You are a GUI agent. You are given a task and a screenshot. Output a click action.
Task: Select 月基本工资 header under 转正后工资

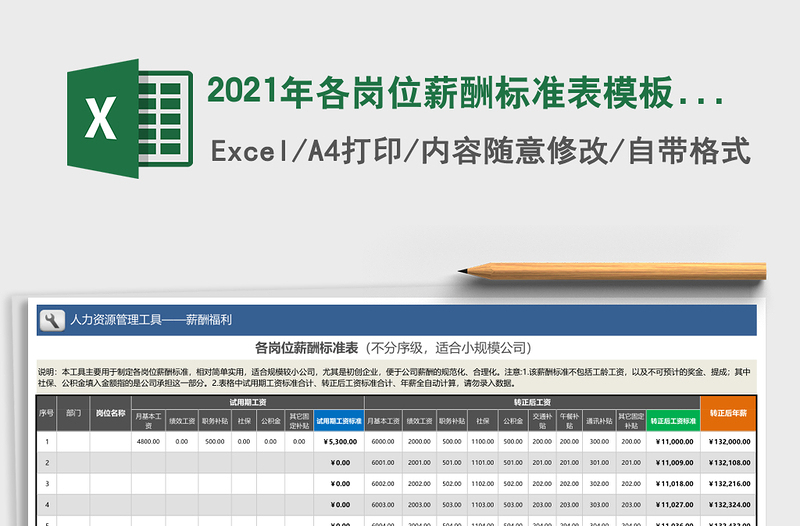point(383,421)
